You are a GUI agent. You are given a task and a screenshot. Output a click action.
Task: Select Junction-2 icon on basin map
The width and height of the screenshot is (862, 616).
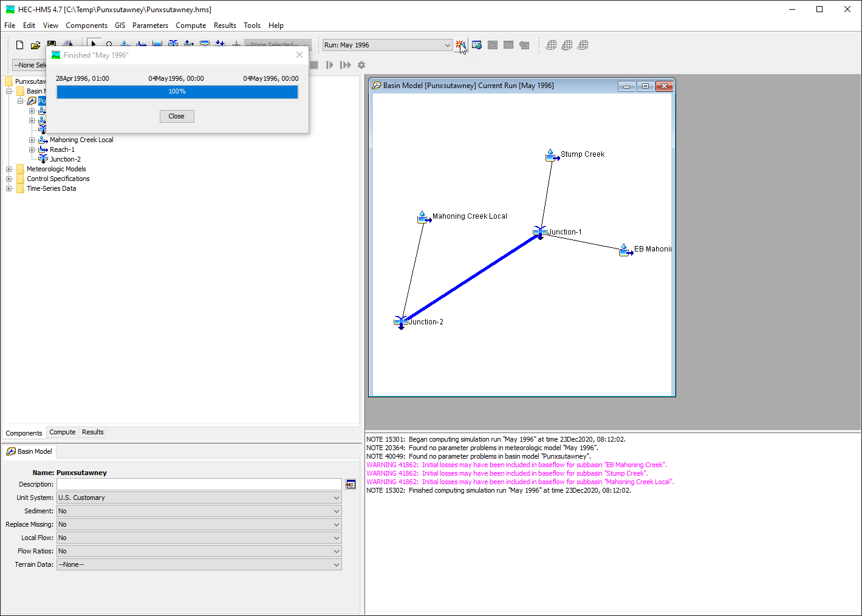[400, 322]
